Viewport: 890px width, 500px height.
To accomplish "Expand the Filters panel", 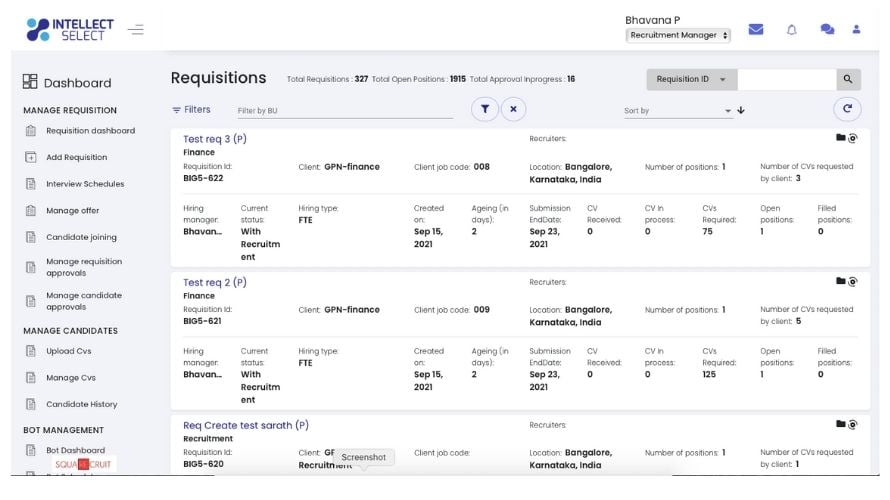I will point(191,109).
